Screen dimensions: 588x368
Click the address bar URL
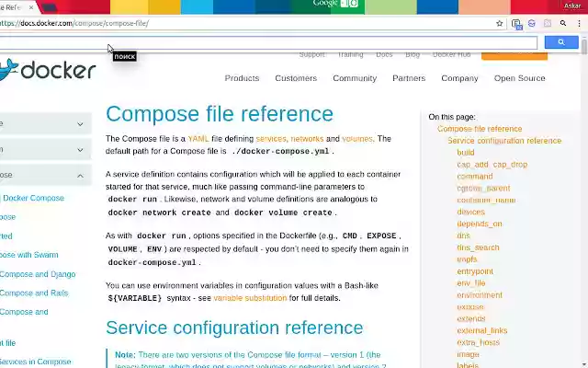pyautogui.click(x=74, y=23)
